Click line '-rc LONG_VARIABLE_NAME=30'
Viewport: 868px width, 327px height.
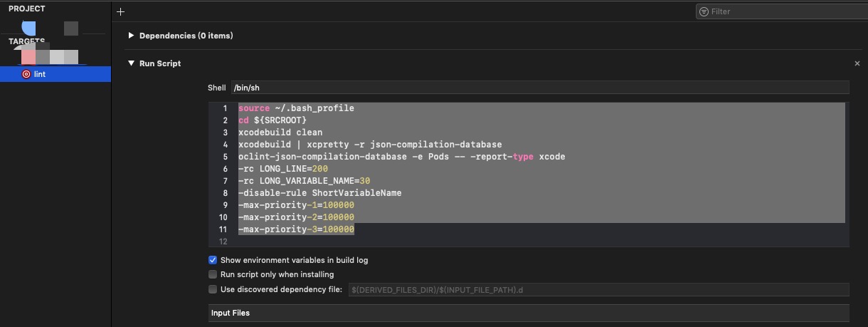pos(305,181)
